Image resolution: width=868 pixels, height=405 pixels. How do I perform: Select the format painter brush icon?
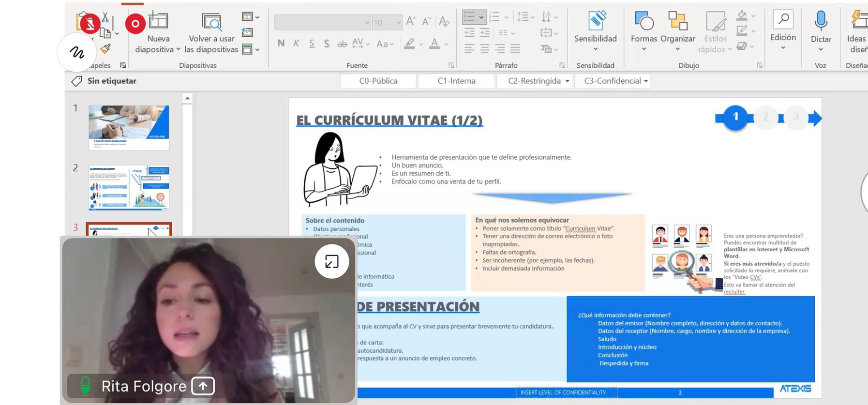[x=105, y=48]
